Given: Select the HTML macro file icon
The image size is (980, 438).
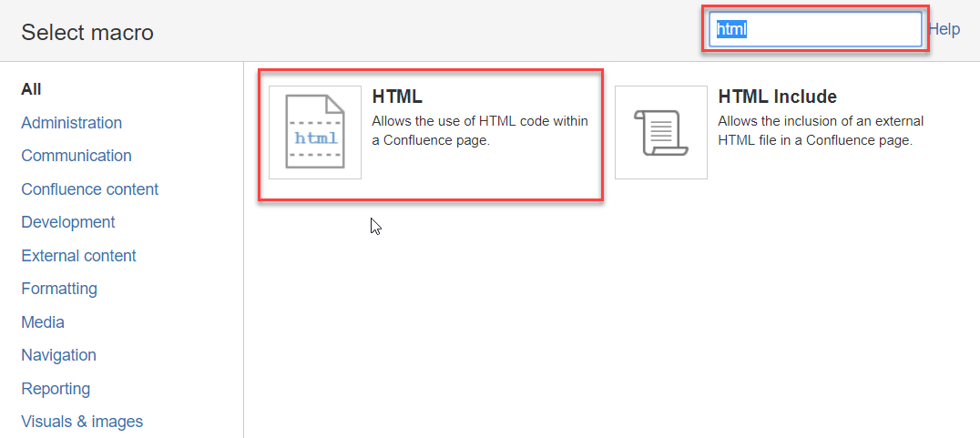Looking at the screenshot, I should 315,132.
